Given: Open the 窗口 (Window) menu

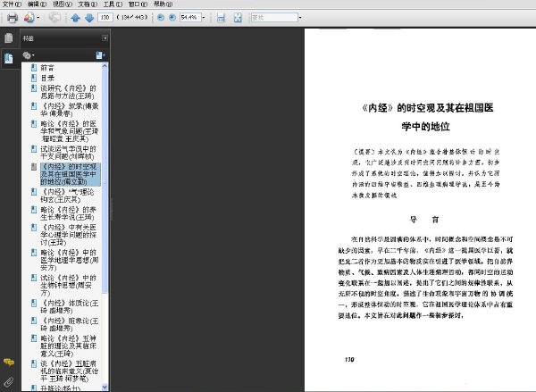Looking at the screenshot, I should click(138, 4).
